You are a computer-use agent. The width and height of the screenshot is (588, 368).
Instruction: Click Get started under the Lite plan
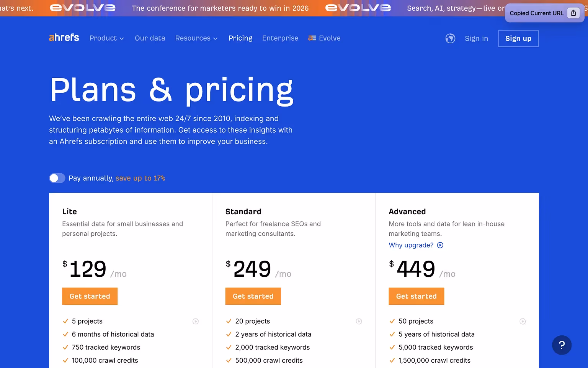(x=90, y=296)
